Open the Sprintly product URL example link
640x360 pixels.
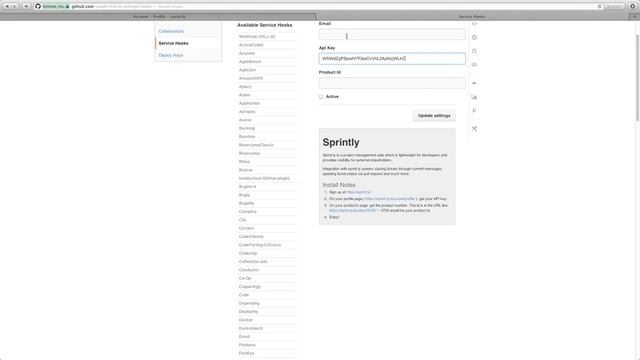353,211
